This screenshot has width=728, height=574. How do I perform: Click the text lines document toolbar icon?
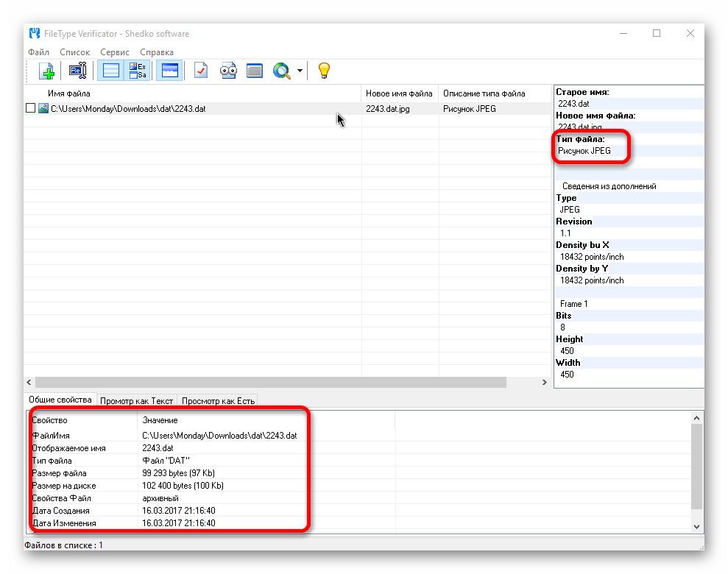[x=255, y=71]
